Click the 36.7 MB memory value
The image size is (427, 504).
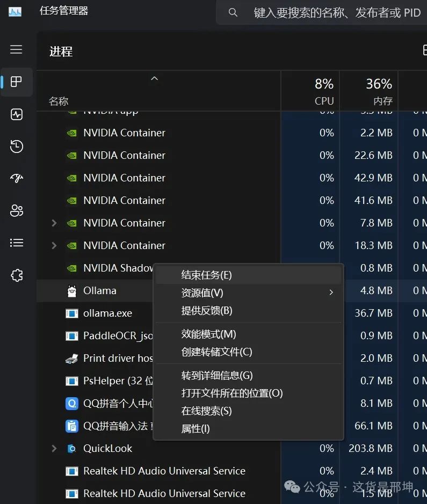pyautogui.click(x=373, y=313)
